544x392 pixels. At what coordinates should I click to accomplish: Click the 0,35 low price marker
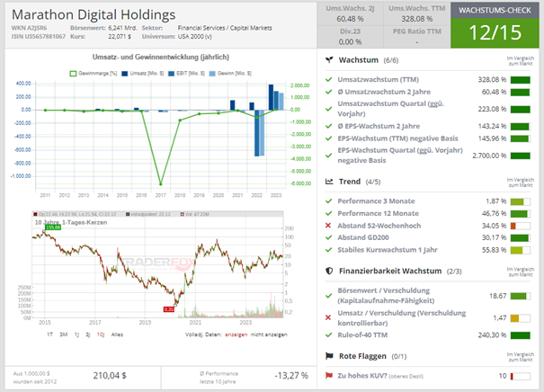coord(169,309)
